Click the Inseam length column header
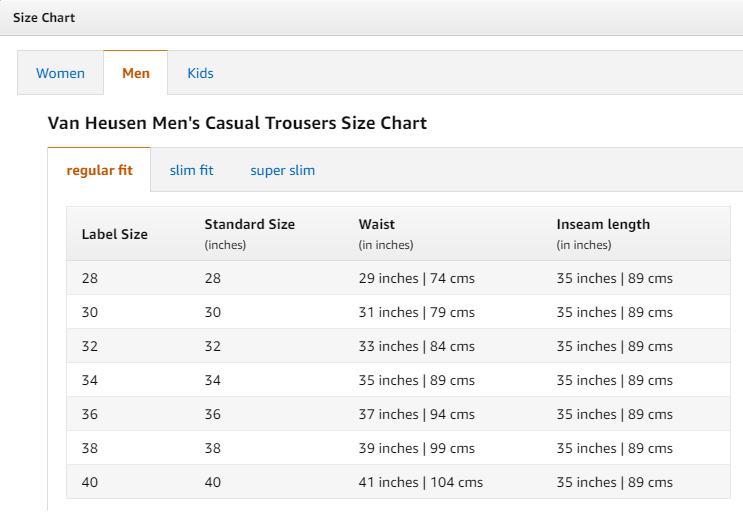The width and height of the screenshot is (743, 519). click(x=603, y=234)
